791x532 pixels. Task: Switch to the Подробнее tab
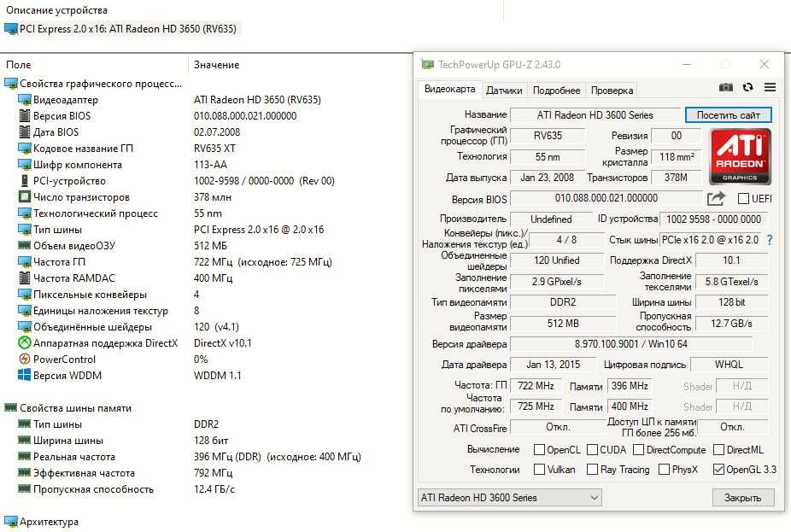[556, 91]
